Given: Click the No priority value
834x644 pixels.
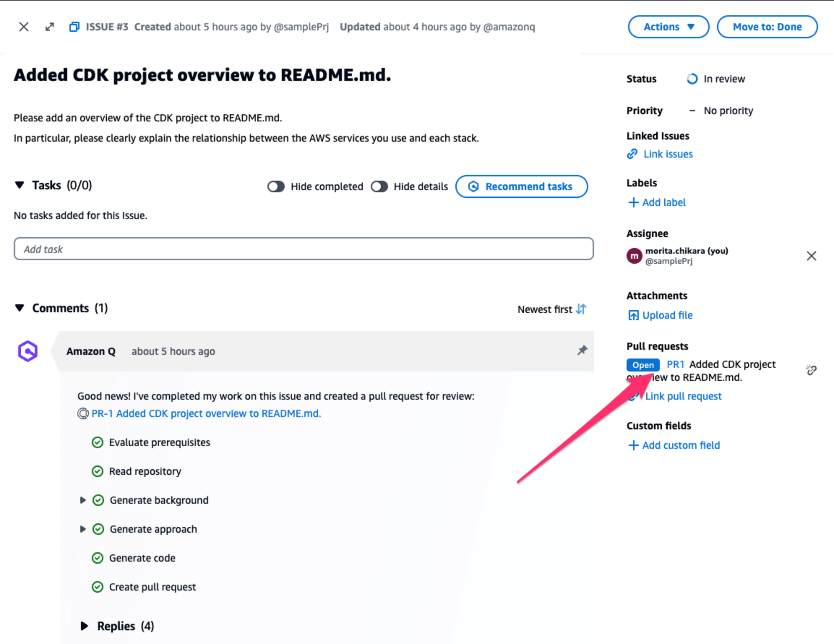Looking at the screenshot, I should (728, 111).
